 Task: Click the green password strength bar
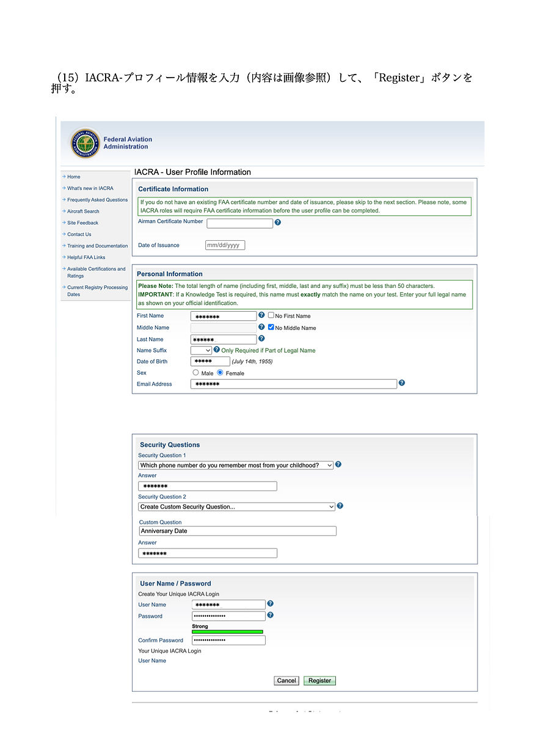pyautogui.click(x=227, y=632)
